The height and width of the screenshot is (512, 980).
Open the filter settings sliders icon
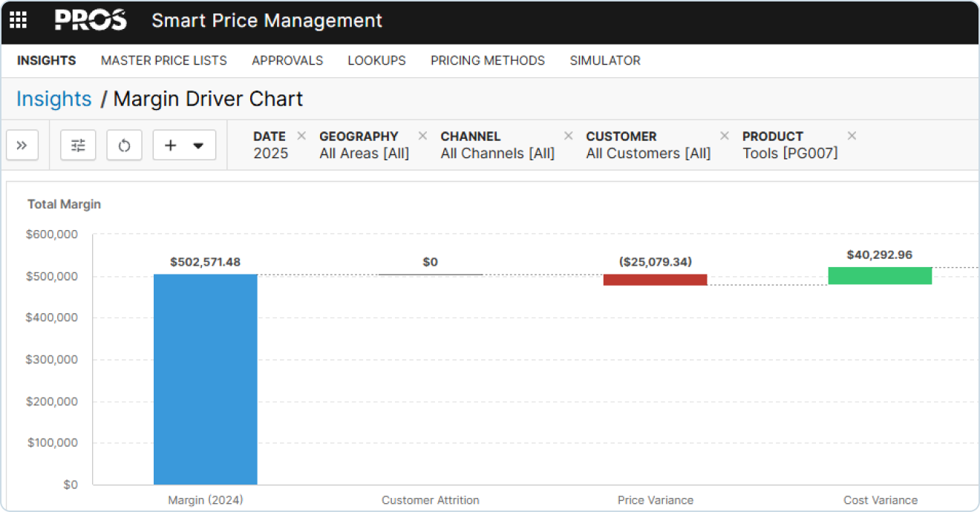(78, 145)
